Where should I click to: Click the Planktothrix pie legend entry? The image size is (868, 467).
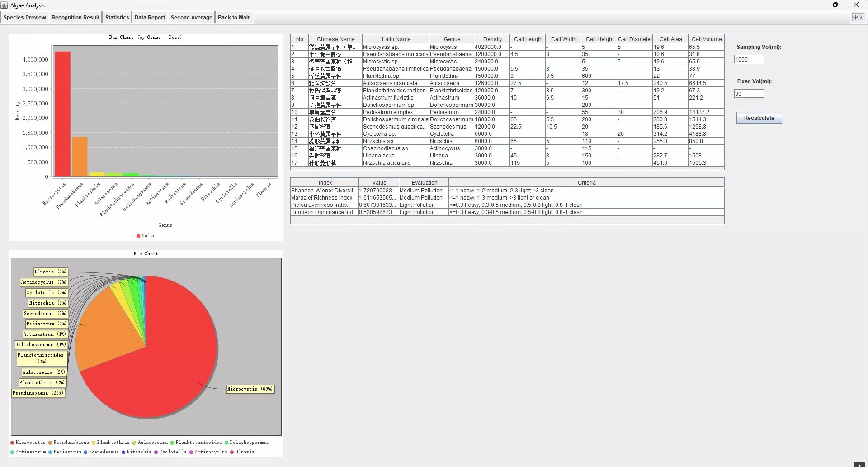click(x=110, y=443)
